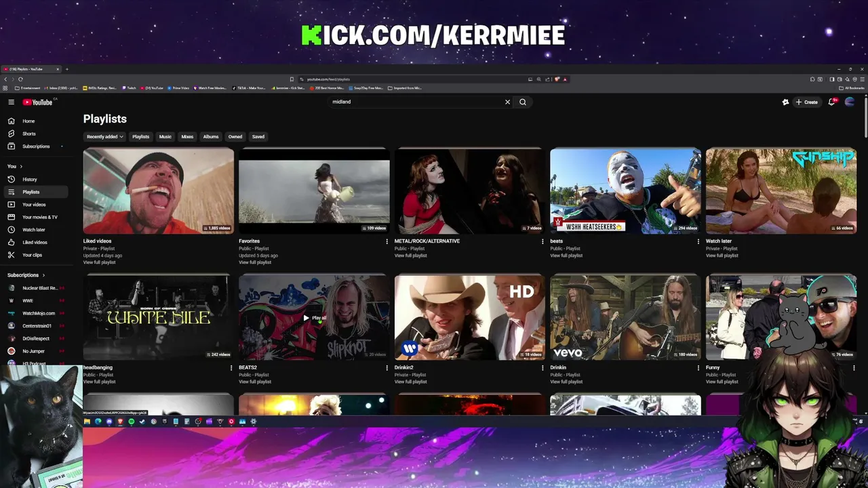This screenshot has height=488, width=868.
Task: Select the Albums filter chip
Action: pyautogui.click(x=211, y=136)
